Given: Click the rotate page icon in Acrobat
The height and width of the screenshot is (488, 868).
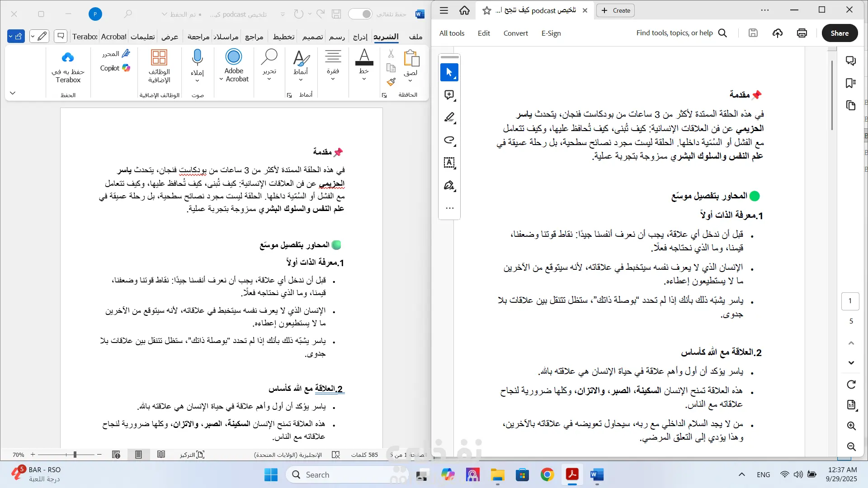Looking at the screenshot, I should pyautogui.click(x=851, y=385).
